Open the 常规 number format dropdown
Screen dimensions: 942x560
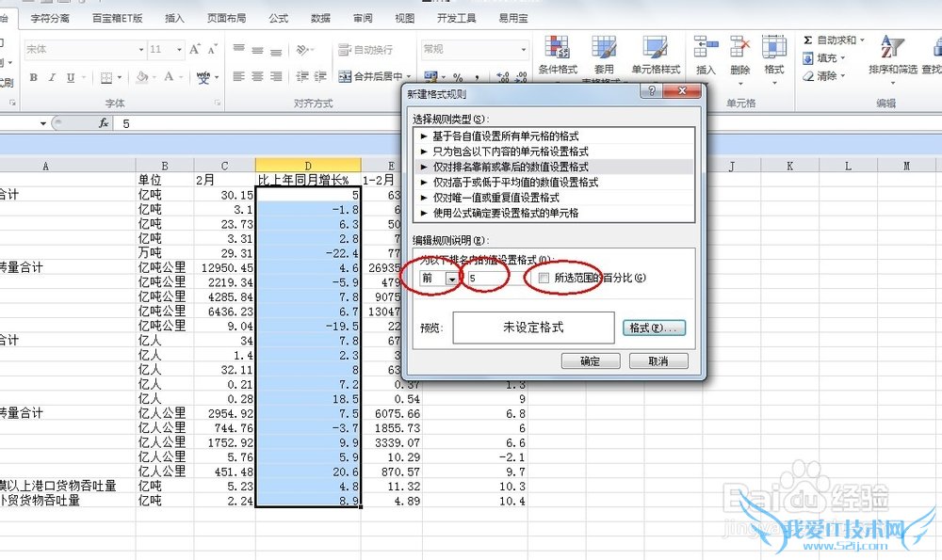pos(523,49)
